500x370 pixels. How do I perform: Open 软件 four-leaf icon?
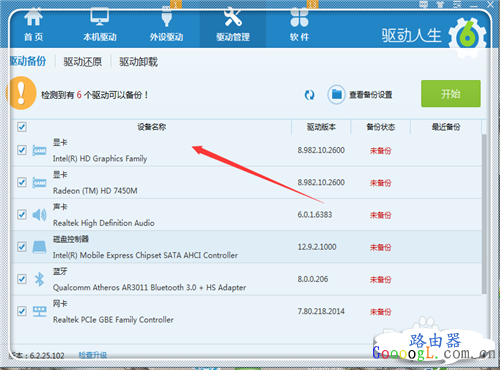[299, 17]
